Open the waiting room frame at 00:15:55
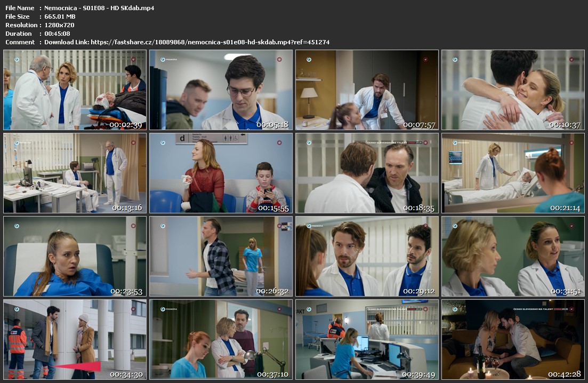Screen dimensions: 588x383 coord(221,173)
